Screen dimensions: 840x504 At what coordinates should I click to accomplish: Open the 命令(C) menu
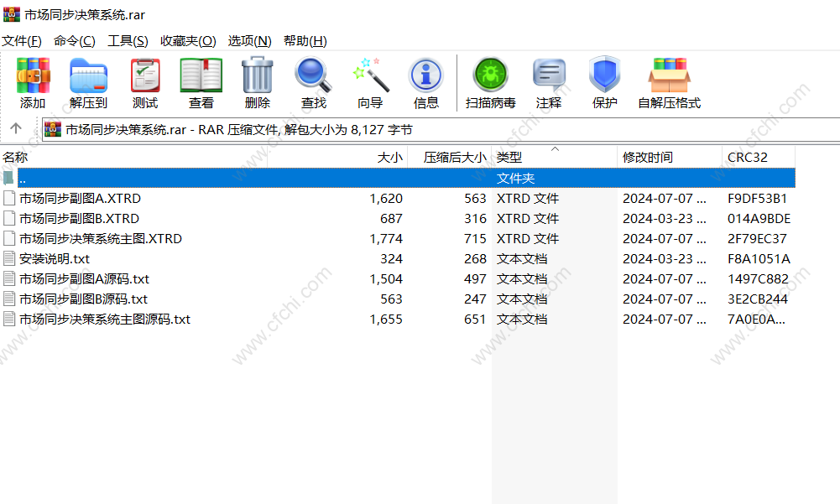point(75,41)
